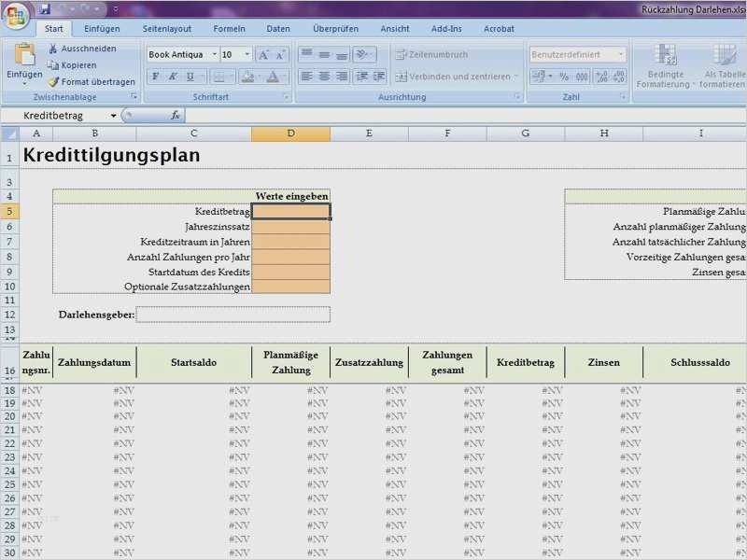Open the font color (A) swatch menu
Screen dimensions: 747x560
tap(271, 76)
